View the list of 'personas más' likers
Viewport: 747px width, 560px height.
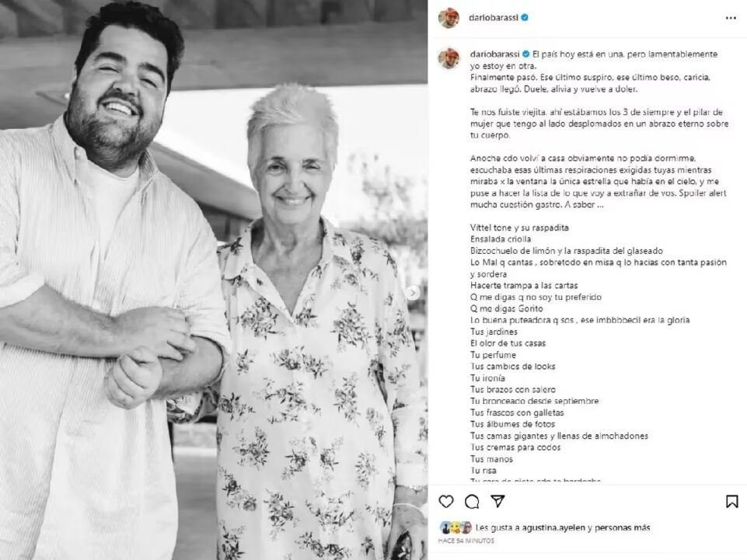point(622,527)
